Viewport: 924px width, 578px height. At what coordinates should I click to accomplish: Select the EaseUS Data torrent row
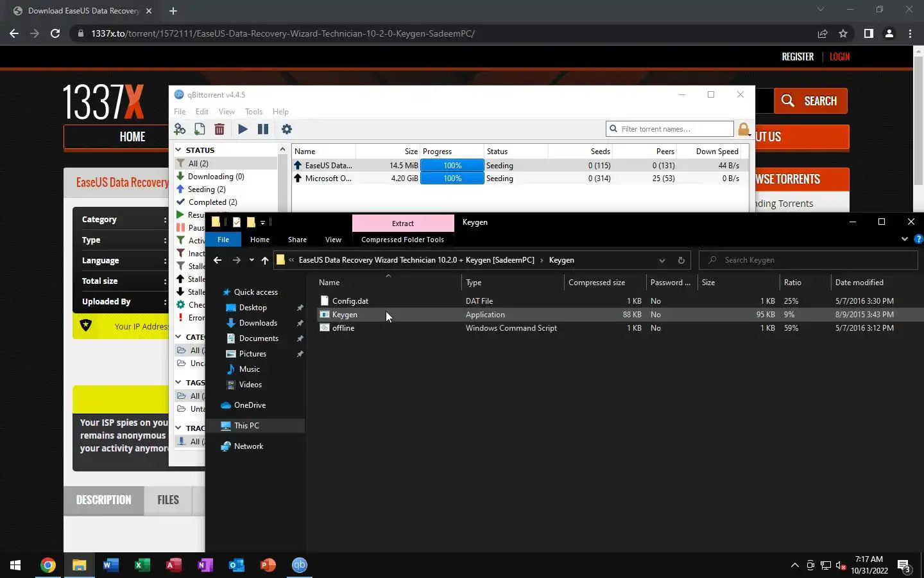coord(520,166)
